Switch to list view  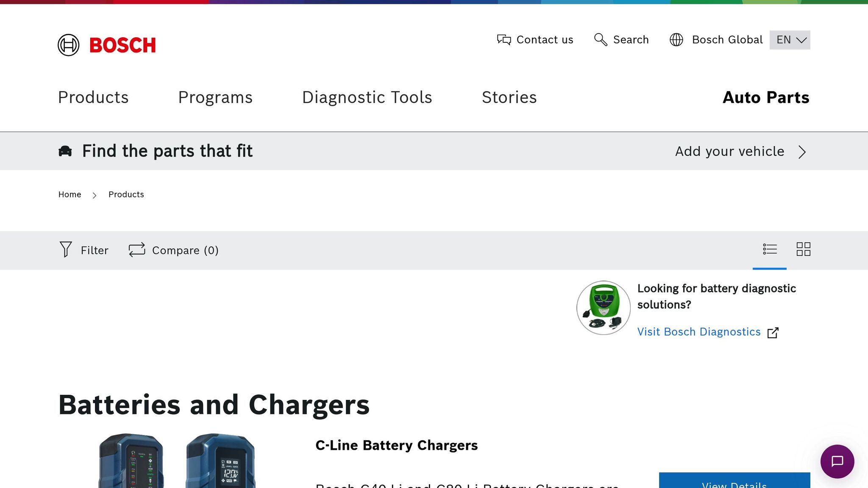click(x=770, y=249)
